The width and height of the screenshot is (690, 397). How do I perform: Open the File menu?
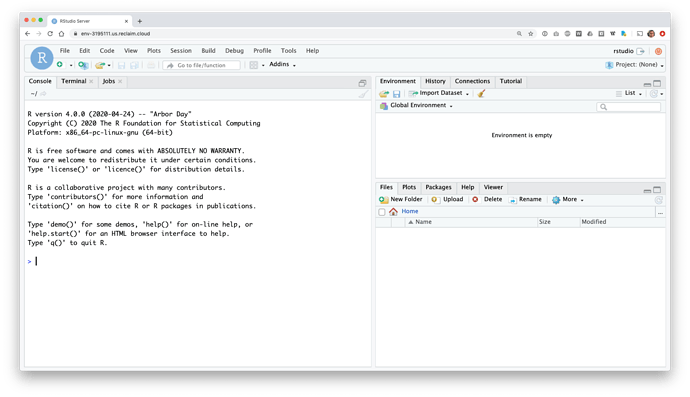pyautogui.click(x=65, y=51)
